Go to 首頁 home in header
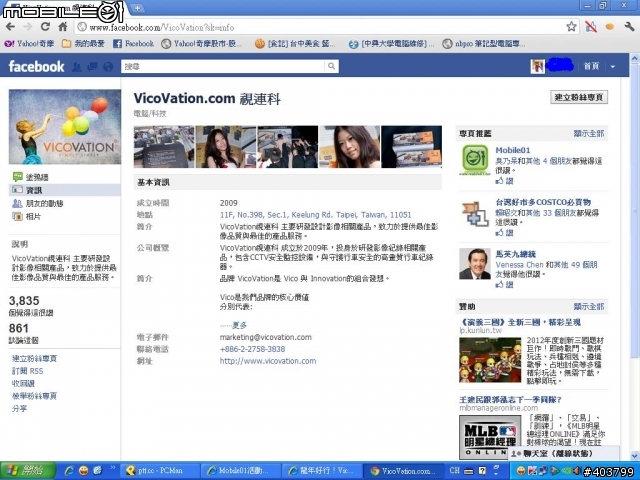This screenshot has width=640, height=480. click(x=591, y=66)
